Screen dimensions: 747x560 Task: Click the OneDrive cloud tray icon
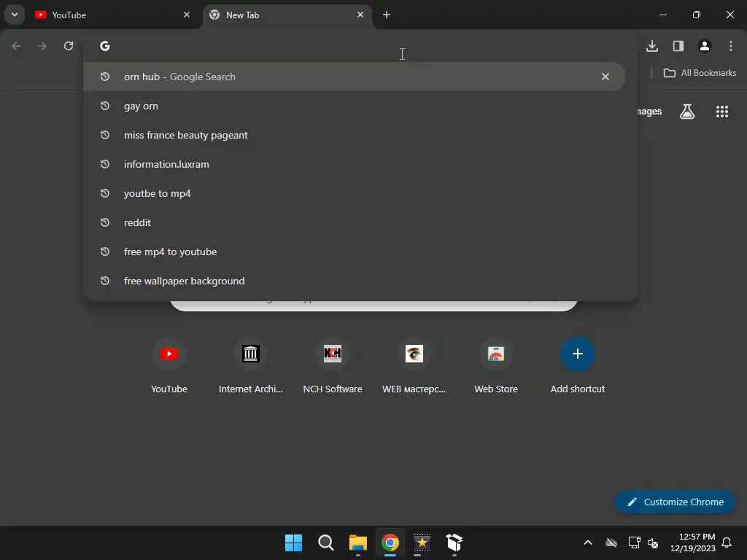pyautogui.click(x=611, y=542)
